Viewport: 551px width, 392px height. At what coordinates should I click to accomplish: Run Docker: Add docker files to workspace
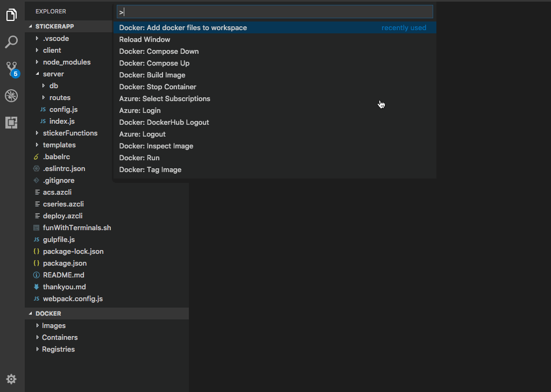click(x=274, y=28)
